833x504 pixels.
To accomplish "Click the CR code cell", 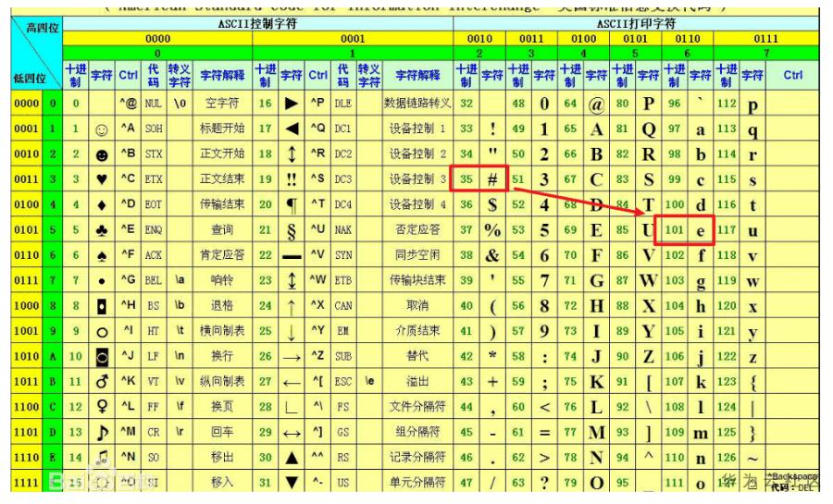I will click(154, 432).
